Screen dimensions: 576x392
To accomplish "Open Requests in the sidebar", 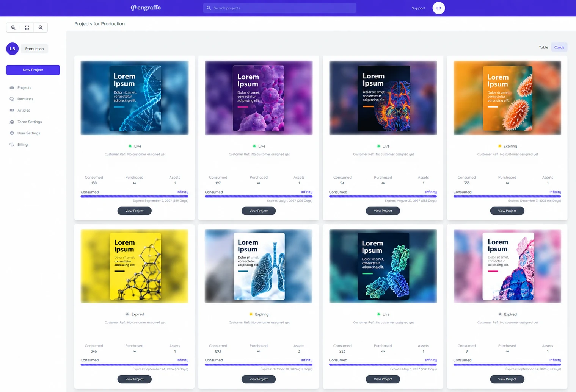I will 25,99.
